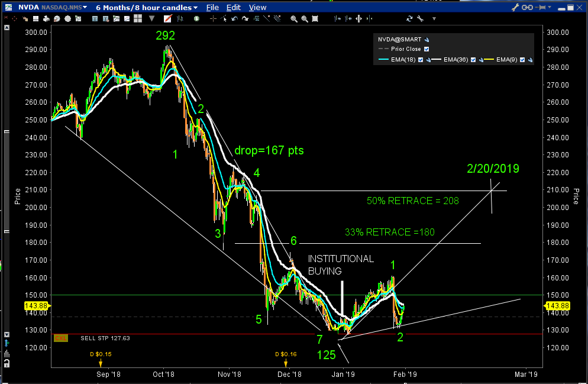Screen dimensions: 588x384
Task: Open settings wrench for EMA(9)
Action: tap(530, 60)
